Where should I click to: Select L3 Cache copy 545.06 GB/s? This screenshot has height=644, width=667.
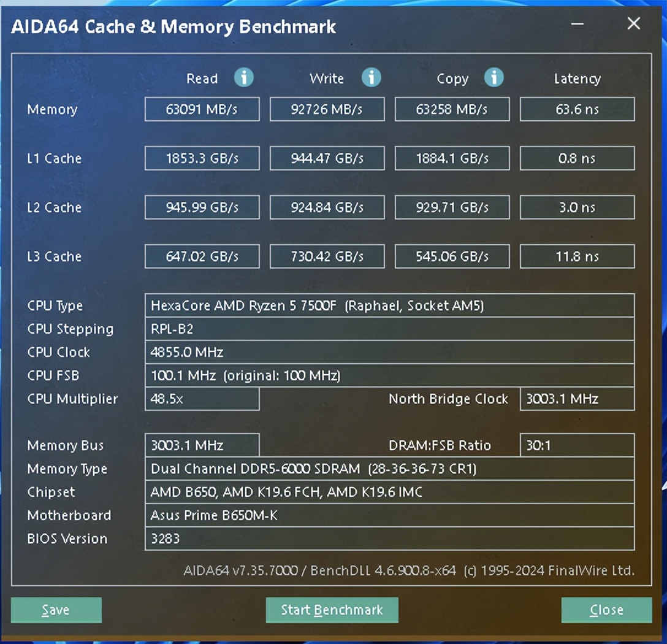point(452,256)
